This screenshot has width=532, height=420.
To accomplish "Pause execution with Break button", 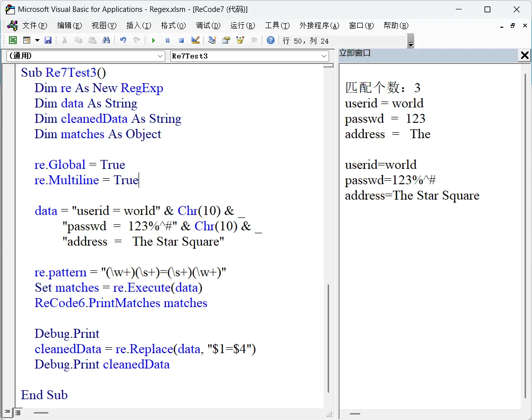I will coord(167,41).
